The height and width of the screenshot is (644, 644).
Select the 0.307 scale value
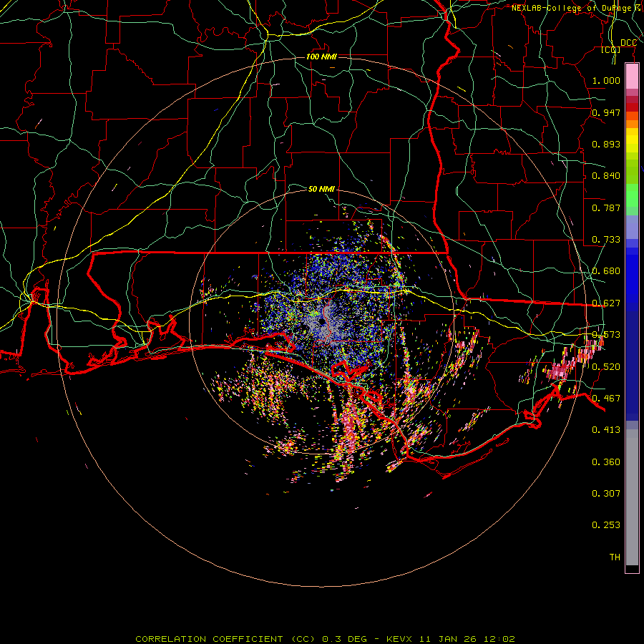tap(606, 494)
